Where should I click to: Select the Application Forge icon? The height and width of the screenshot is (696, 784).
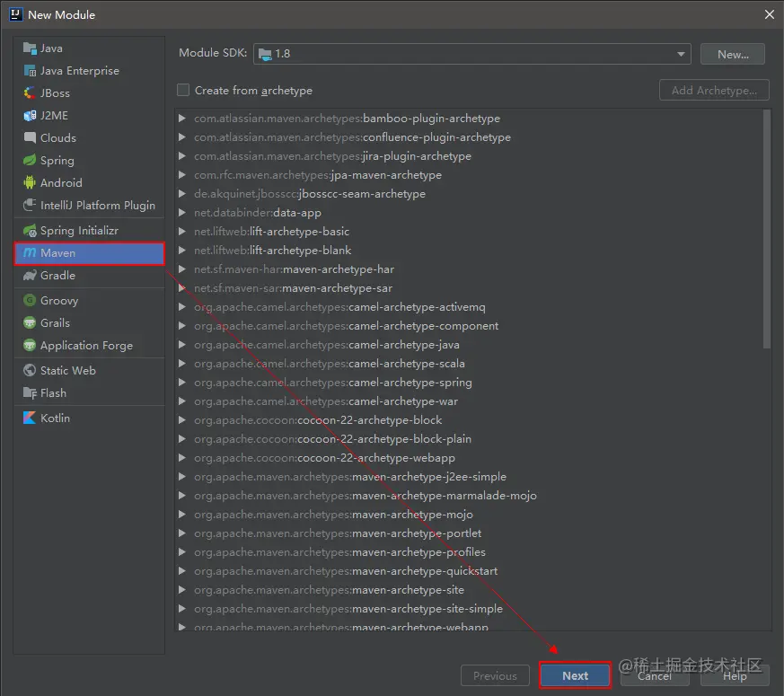tap(30, 346)
